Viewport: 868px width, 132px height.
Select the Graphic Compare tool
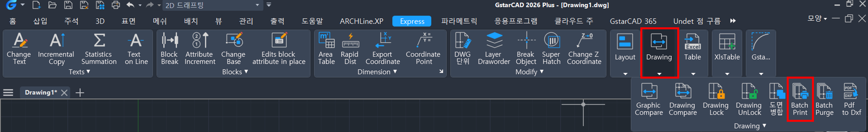[x=649, y=99]
